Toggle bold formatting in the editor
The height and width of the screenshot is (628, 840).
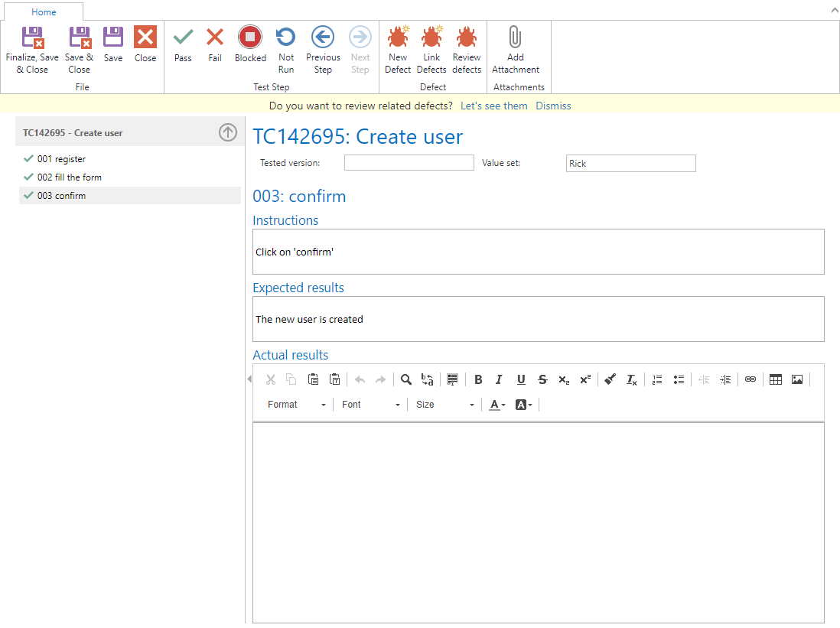(478, 379)
